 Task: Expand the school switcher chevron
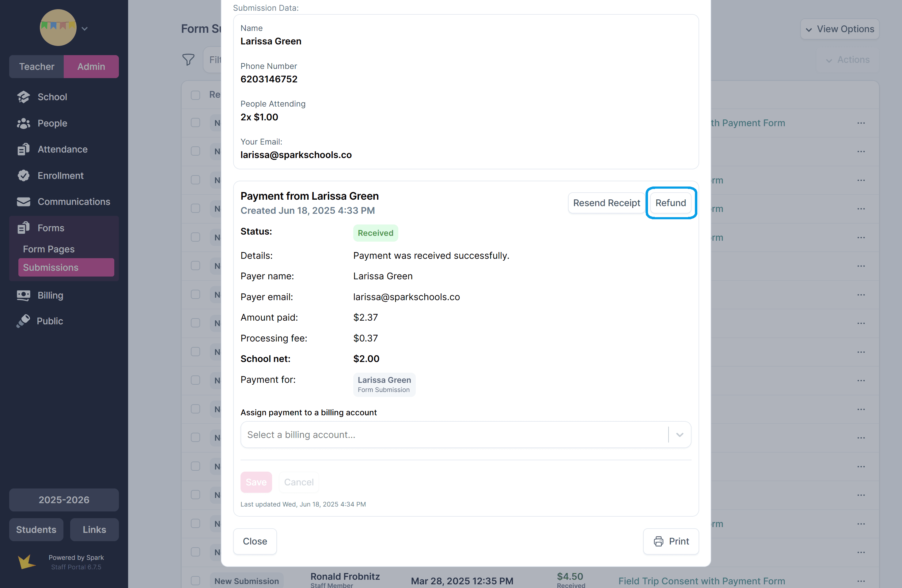tap(85, 29)
